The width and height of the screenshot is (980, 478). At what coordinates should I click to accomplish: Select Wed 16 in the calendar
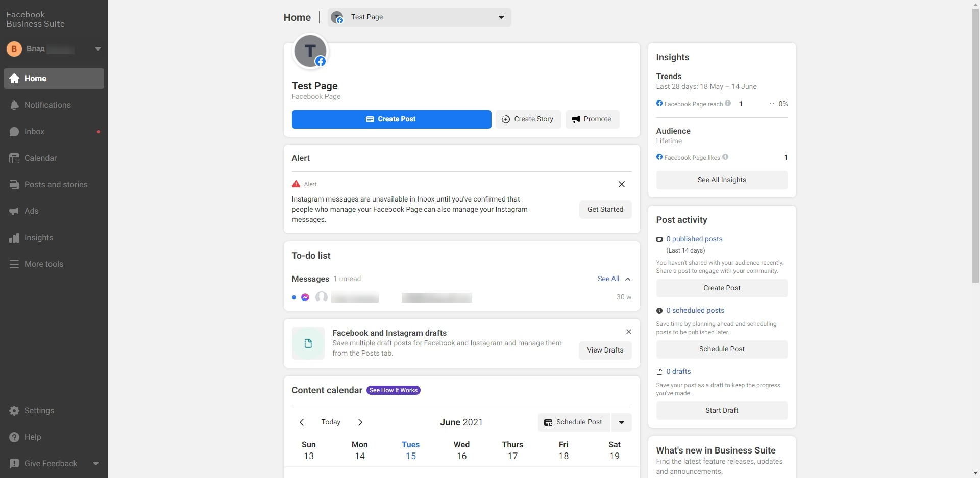(x=462, y=450)
